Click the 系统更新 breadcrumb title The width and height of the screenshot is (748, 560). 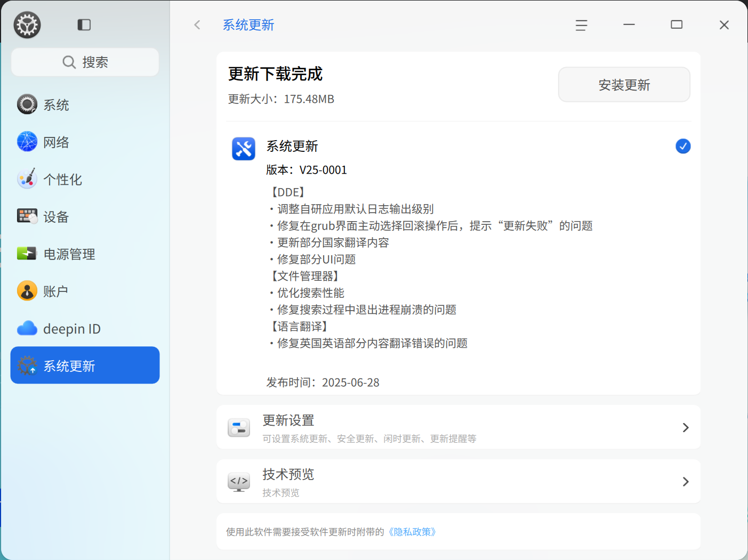coord(248,25)
